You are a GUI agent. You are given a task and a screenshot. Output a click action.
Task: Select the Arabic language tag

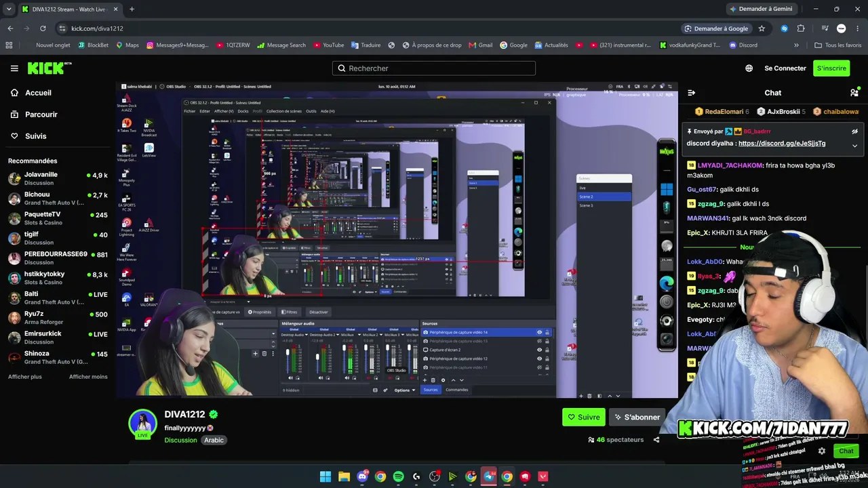[x=214, y=440]
